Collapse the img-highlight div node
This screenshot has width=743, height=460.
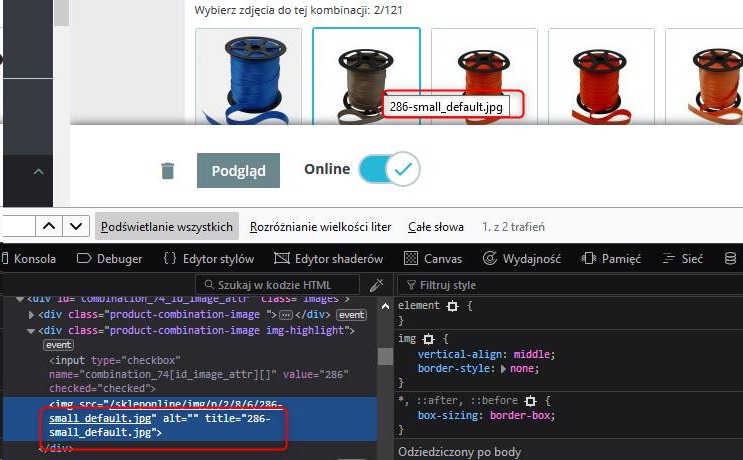click(31, 331)
